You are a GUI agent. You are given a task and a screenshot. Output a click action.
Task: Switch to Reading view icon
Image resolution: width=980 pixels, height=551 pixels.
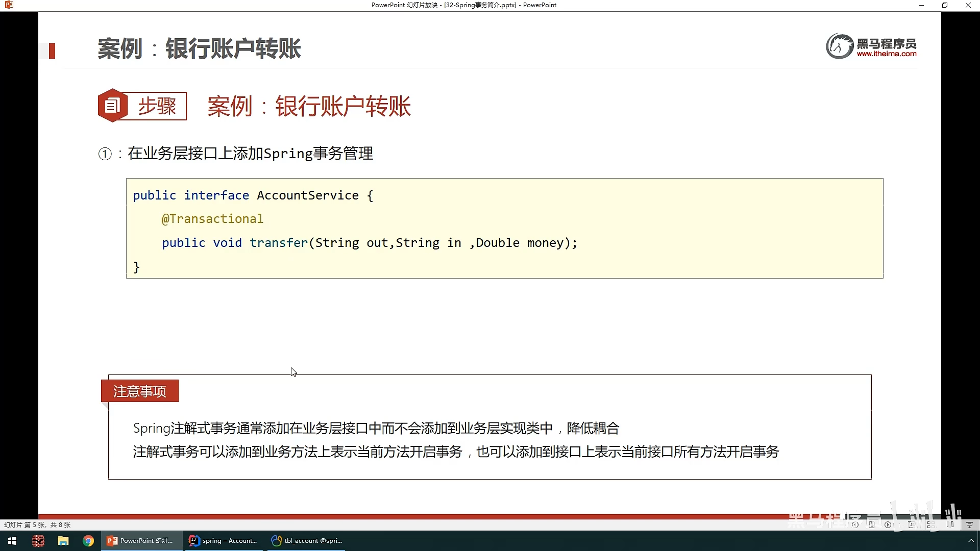(x=950, y=524)
